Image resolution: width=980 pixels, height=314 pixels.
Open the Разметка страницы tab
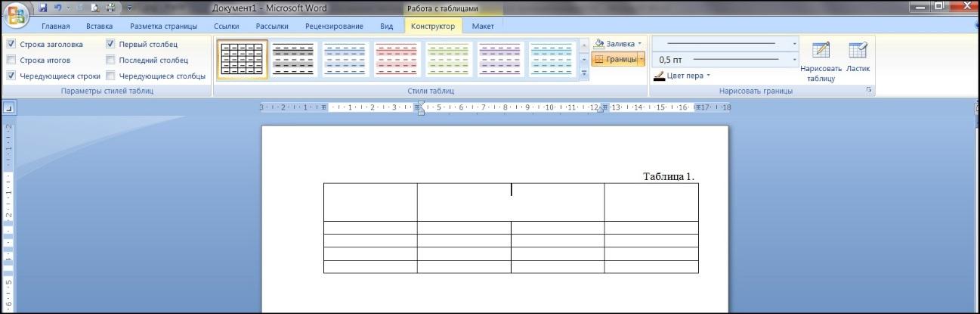click(163, 26)
